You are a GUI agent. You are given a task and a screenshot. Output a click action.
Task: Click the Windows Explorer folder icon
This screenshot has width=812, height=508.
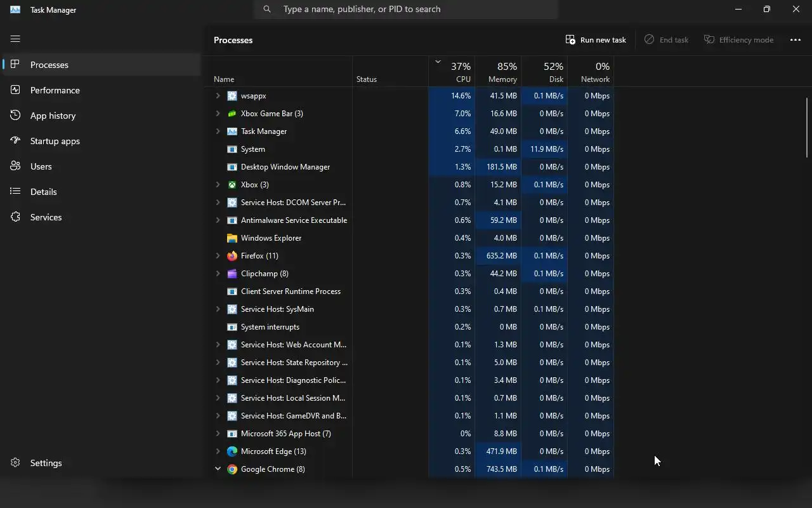point(232,238)
